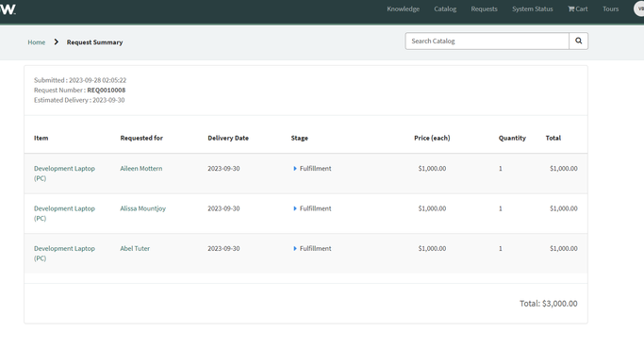Image resolution: width=644 pixels, height=348 pixels.
Task: Open Development Laptop item for Abel Tuter
Action: 64,253
